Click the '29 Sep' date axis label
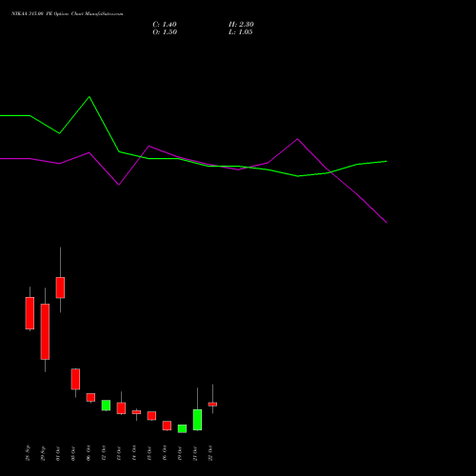 coord(43,453)
